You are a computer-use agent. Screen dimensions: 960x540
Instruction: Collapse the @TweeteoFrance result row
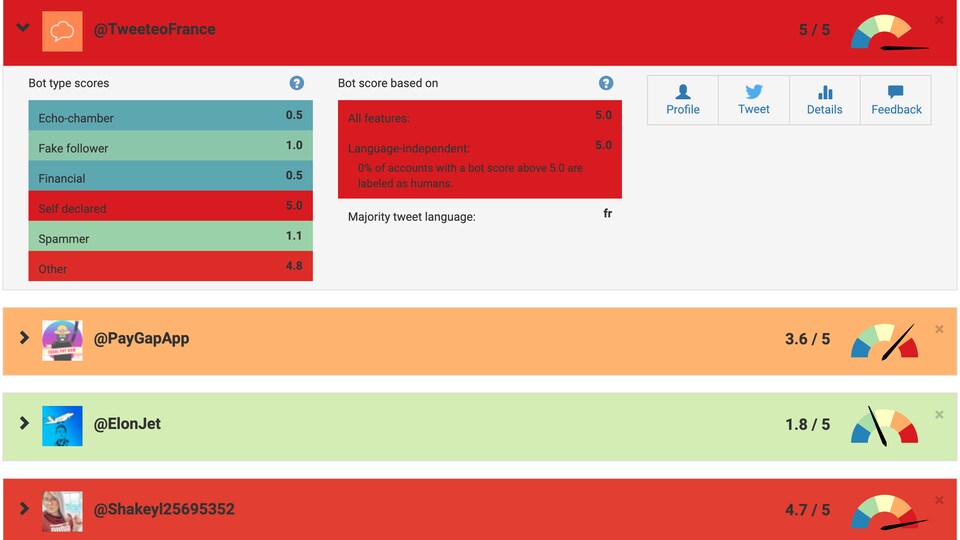pos(23,27)
